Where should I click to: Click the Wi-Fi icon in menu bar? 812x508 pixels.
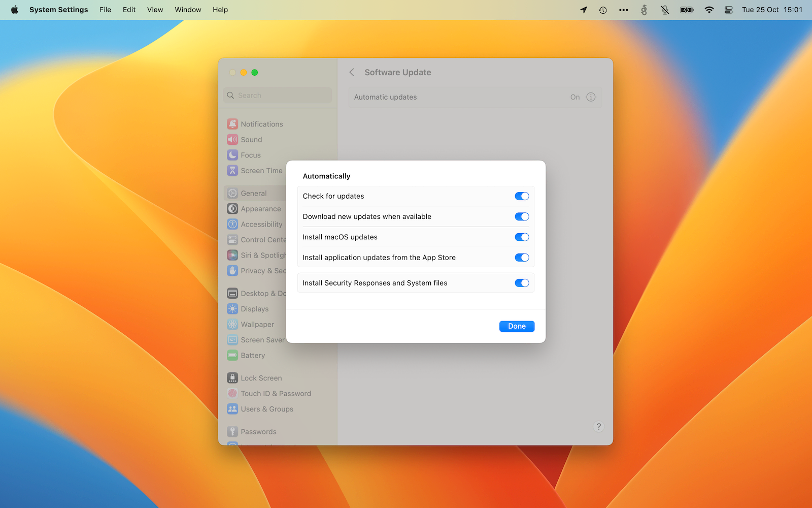click(709, 10)
